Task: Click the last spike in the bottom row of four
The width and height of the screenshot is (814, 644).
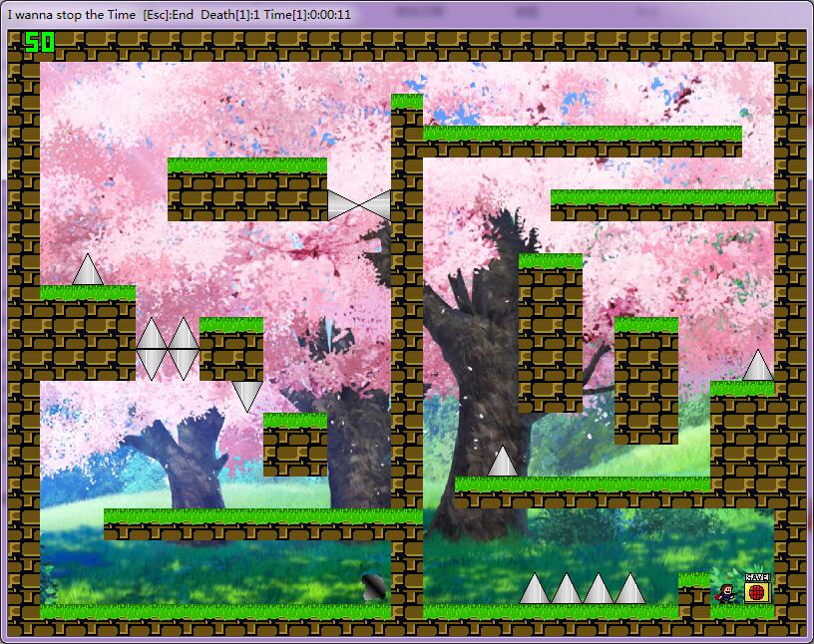Action: click(630, 588)
